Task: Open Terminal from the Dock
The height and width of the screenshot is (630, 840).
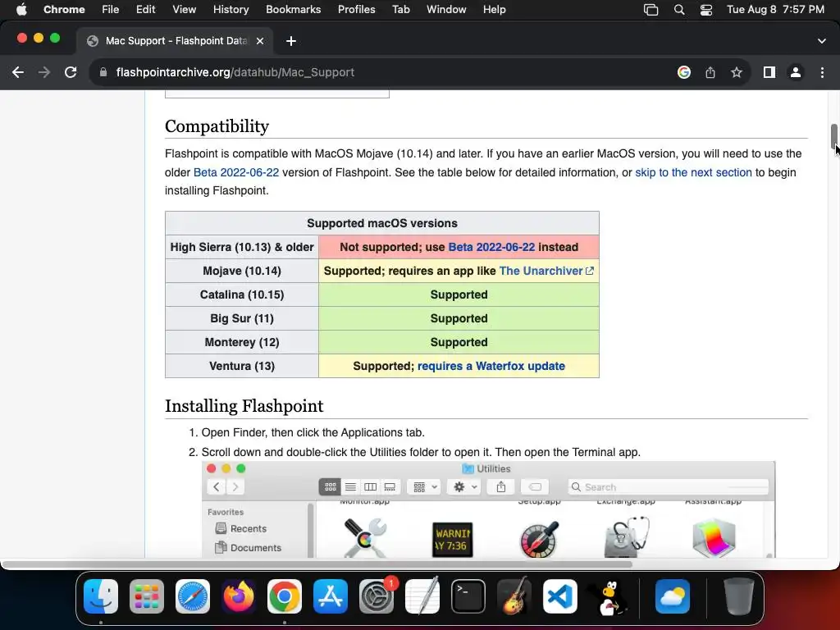Action: [x=468, y=596]
